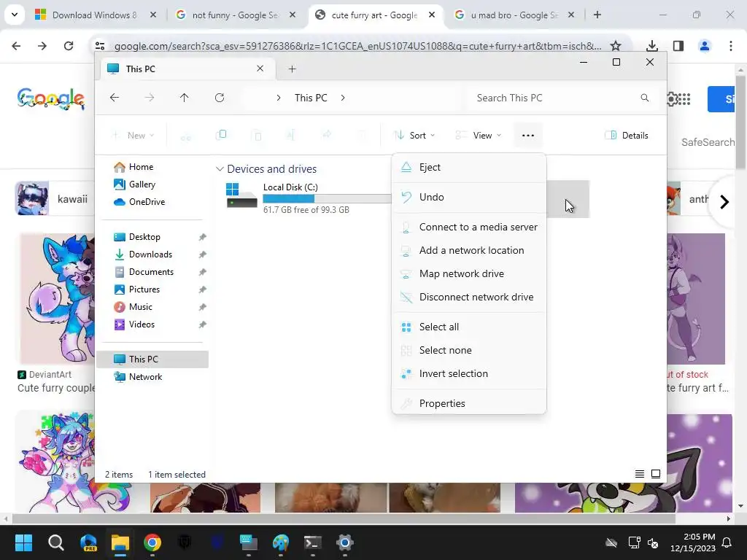Switch to not funny Google tab
The image size is (747, 560).
tap(236, 15)
